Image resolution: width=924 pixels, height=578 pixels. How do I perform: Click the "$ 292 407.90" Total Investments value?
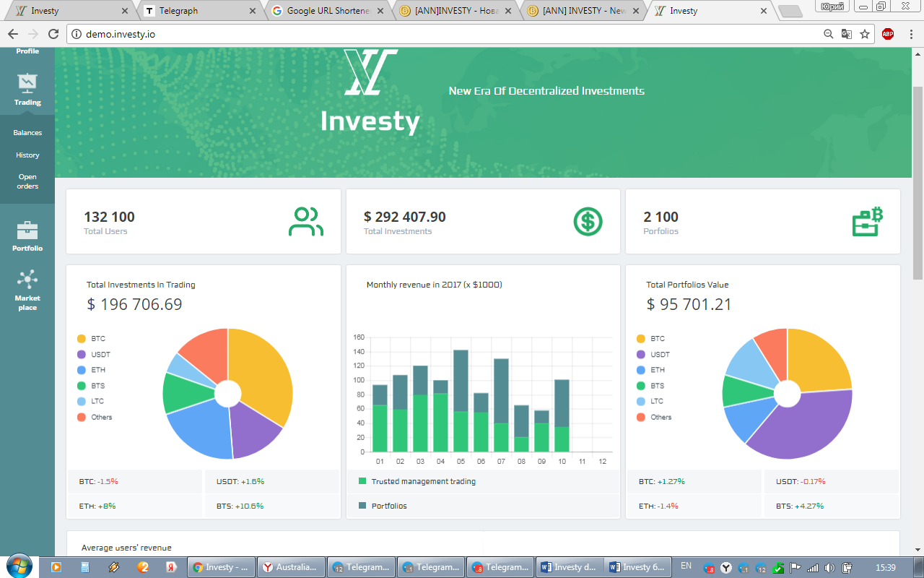click(405, 217)
